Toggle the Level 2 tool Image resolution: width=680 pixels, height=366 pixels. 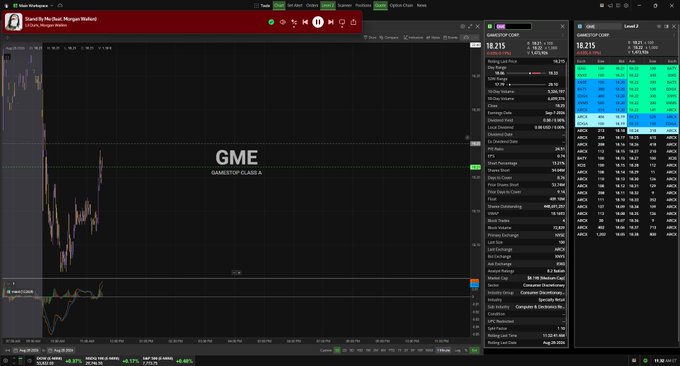coord(327,6)
